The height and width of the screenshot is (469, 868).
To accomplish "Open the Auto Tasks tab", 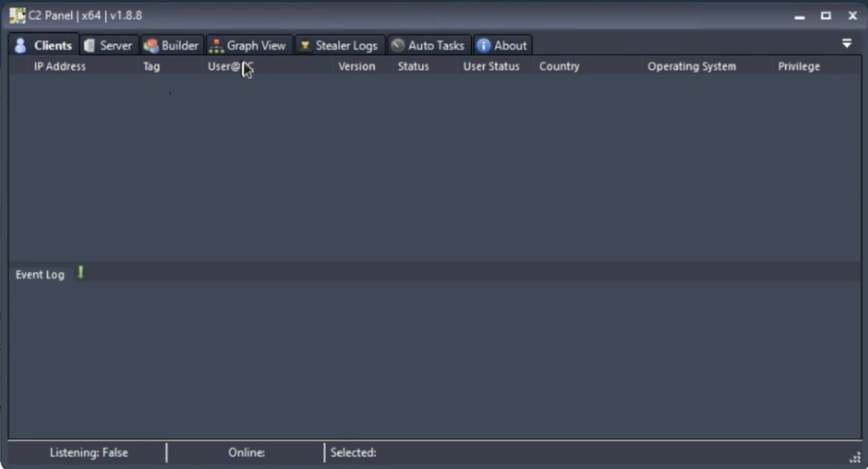I will [429, 46].
